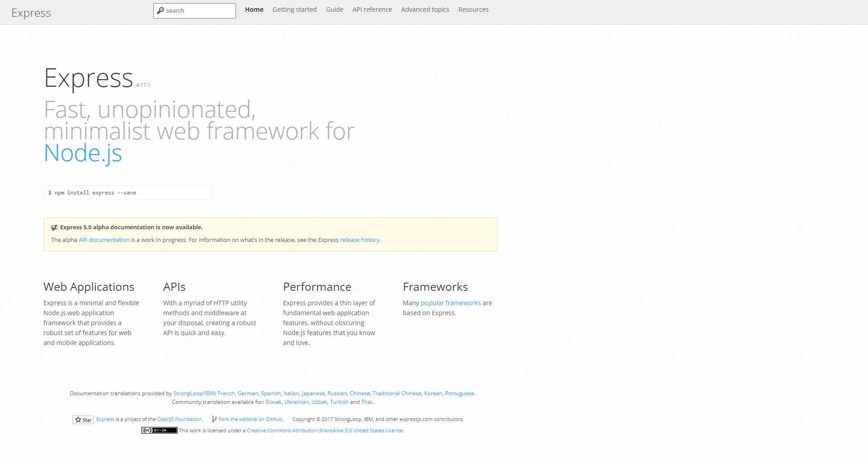The height and width of the screenshot is (459, 868).
Task: Click the 4.17.1 version link
Action: point(143,85)
